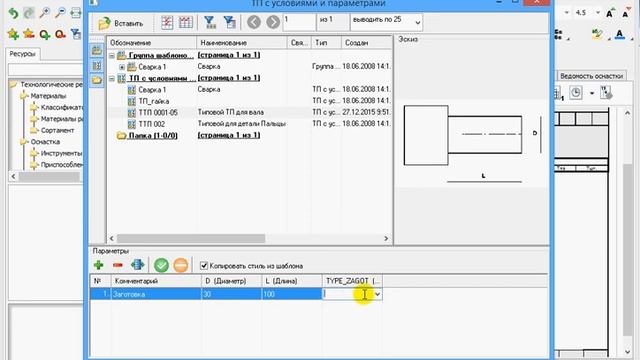Click the Вставить insert button
640x360 pixels.
coord(121,23)
